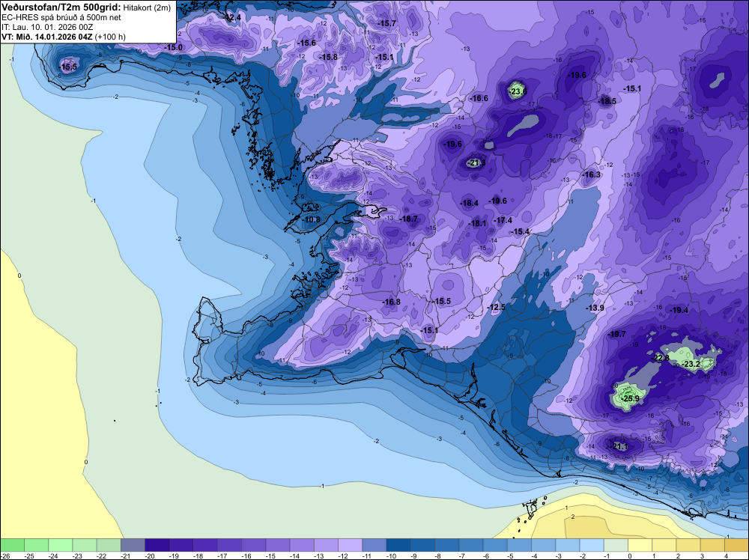Click the grey legend swatch between -21 and -20

pyautogui.click(x=133, y=545)
